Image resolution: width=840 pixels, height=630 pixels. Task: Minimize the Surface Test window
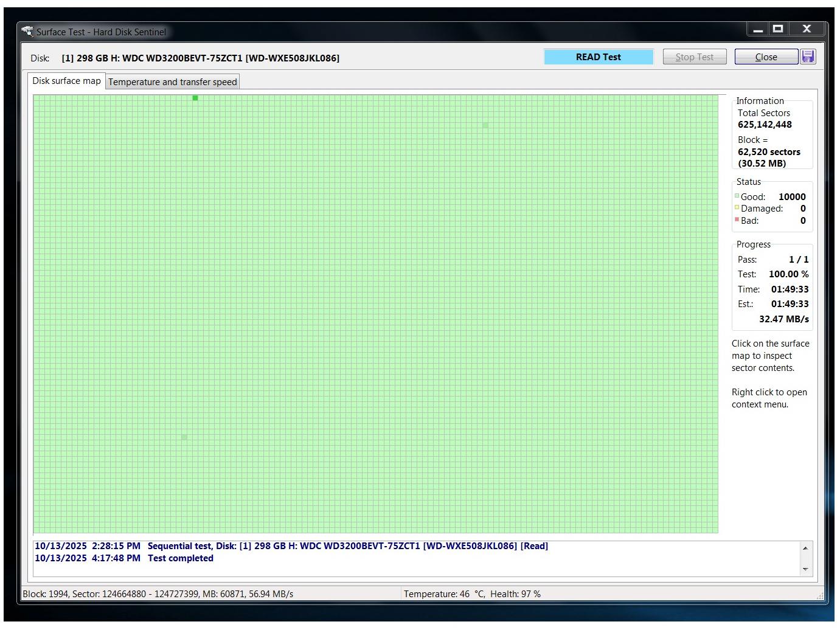click(x=758, y=29)
